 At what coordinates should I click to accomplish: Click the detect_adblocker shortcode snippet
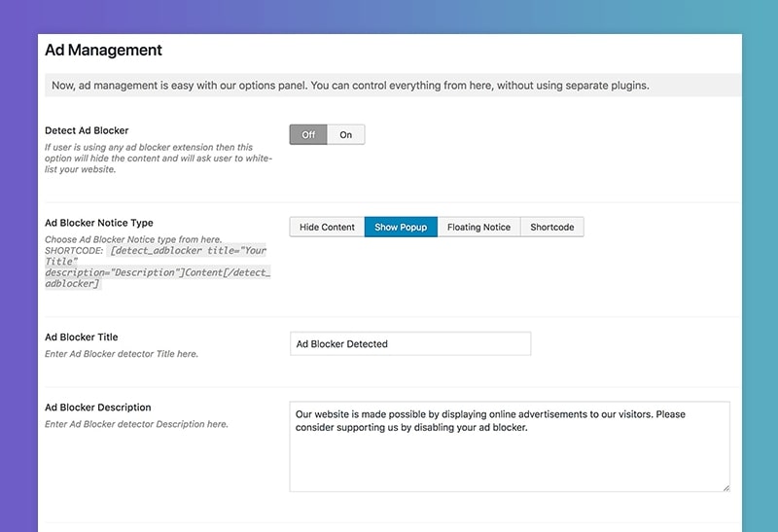pyautogui.click(x=158, y=267)
